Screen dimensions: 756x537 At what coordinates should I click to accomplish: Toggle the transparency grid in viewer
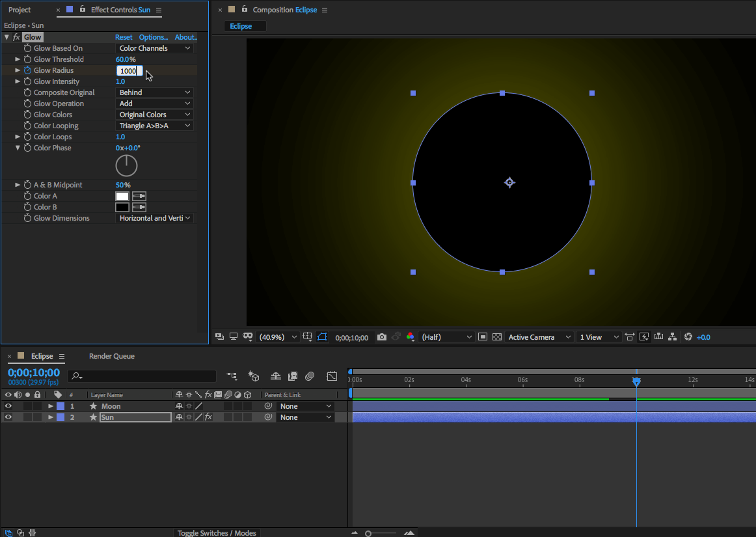(x=497, y=337)
